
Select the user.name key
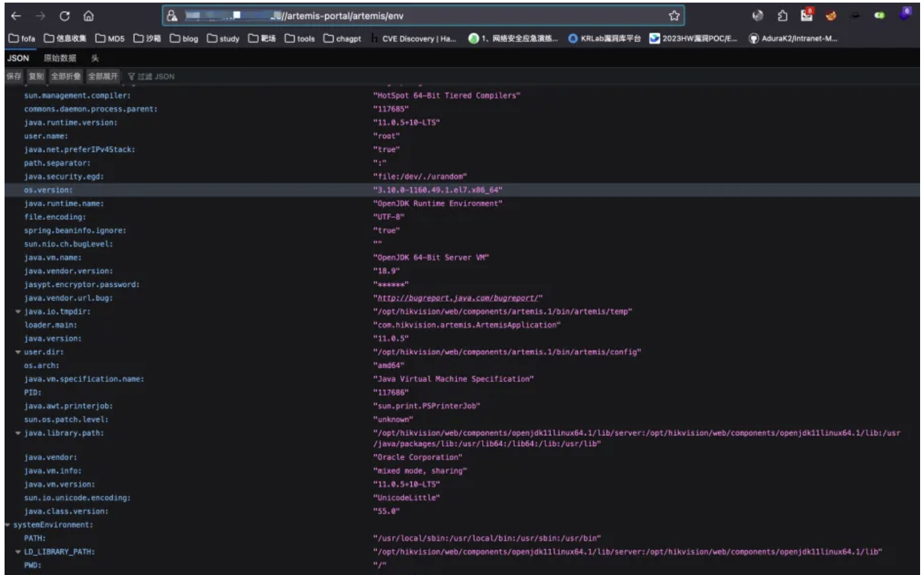coord(46,136)
